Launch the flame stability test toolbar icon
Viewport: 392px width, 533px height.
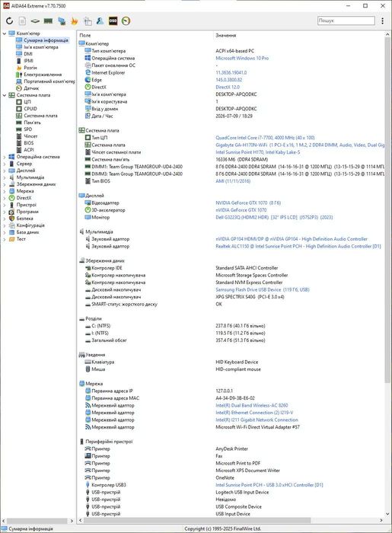75,21
